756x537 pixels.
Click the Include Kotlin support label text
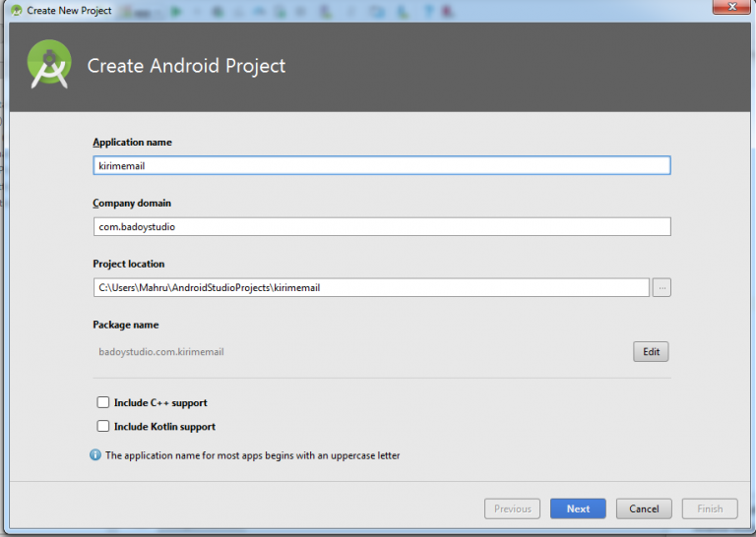(x=164, y=427)
